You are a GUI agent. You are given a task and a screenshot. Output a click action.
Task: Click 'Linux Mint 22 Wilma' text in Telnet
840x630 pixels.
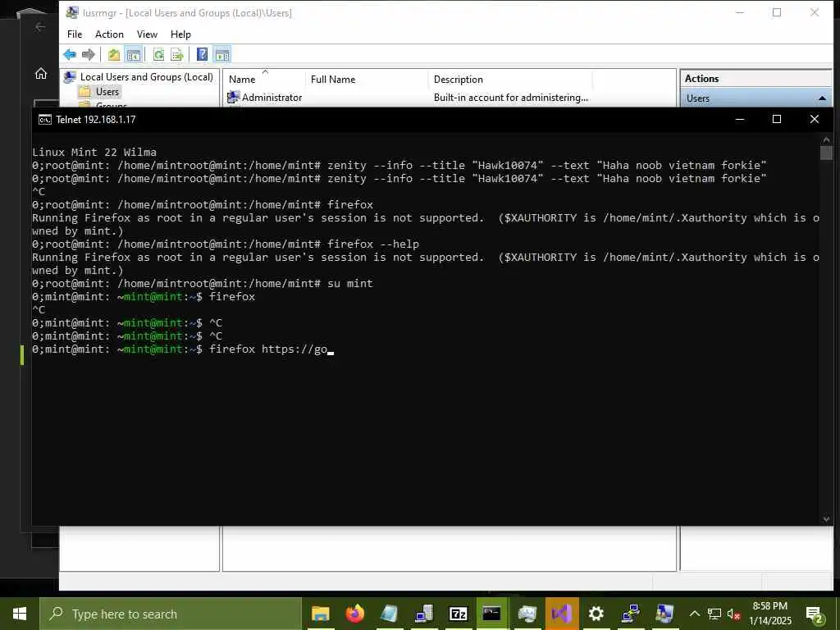coord(94,152)
